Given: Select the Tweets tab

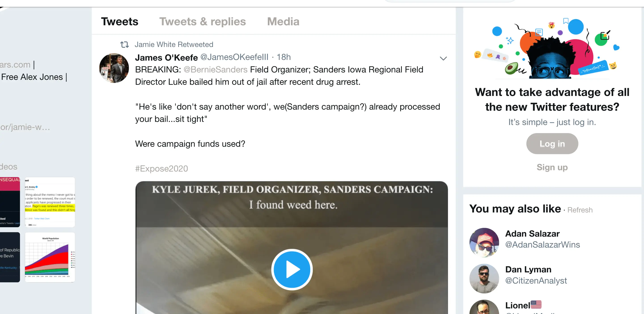Looking at the screenshot, I should pyautogui.click(x=119, y=21).
